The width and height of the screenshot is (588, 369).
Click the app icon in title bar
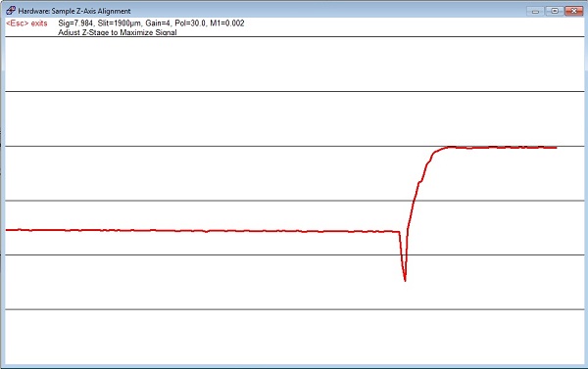click(x=11, y=11)
